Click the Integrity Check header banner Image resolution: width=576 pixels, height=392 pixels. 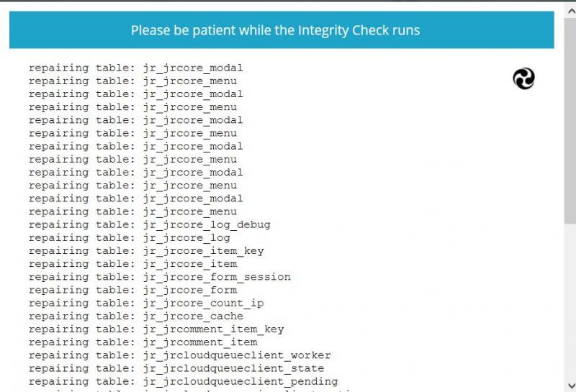[x=282, y=30]
